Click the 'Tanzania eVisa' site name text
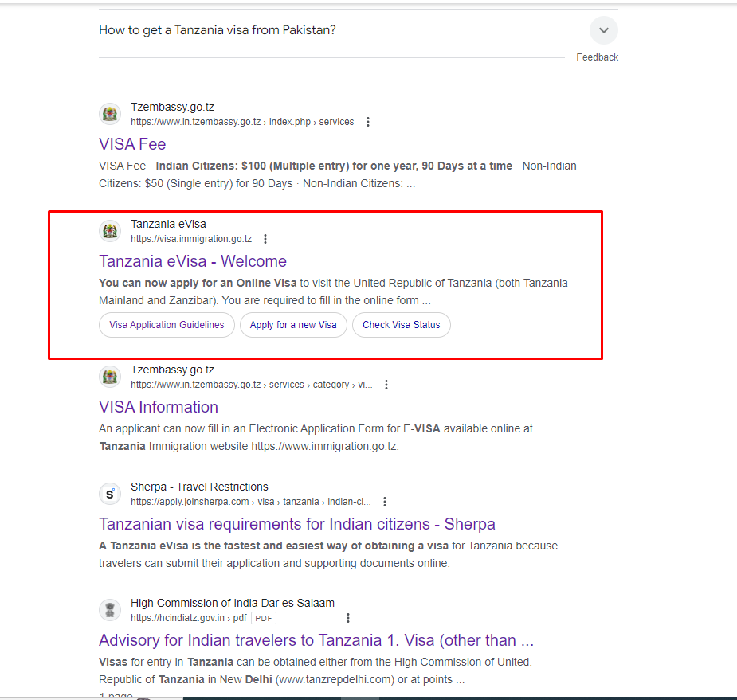The image size is (737, 700). [168, 224]
